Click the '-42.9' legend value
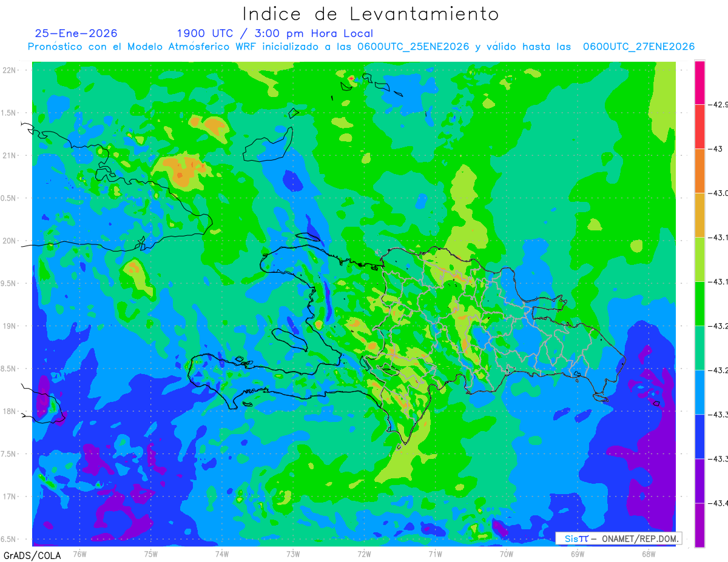This screenshot has height=562, width=728. [718, 105]
